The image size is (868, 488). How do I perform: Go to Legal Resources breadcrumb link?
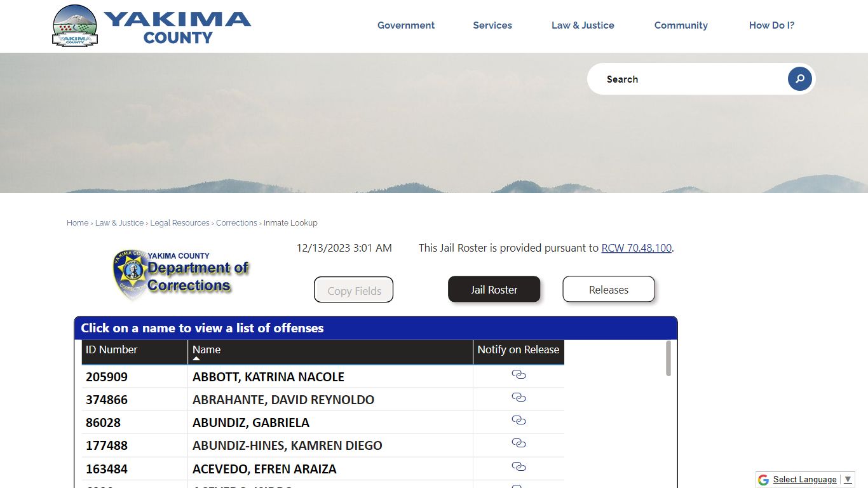pos(180,223)
